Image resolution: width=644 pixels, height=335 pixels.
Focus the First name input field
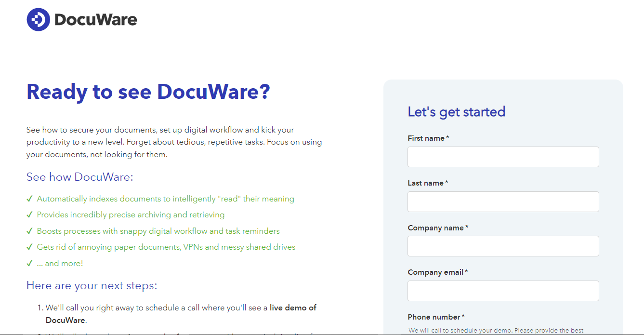[503, 157]
